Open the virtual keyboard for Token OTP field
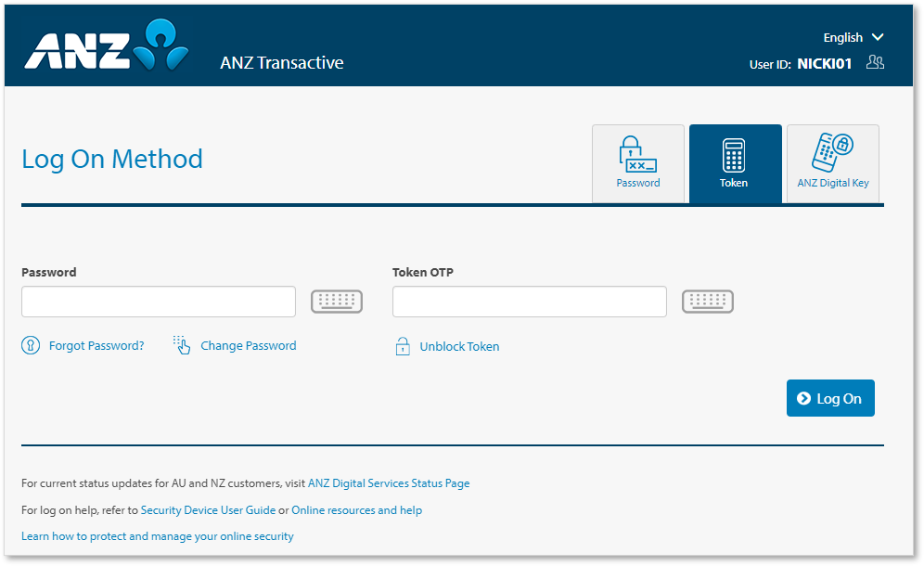 pos(708,302)
